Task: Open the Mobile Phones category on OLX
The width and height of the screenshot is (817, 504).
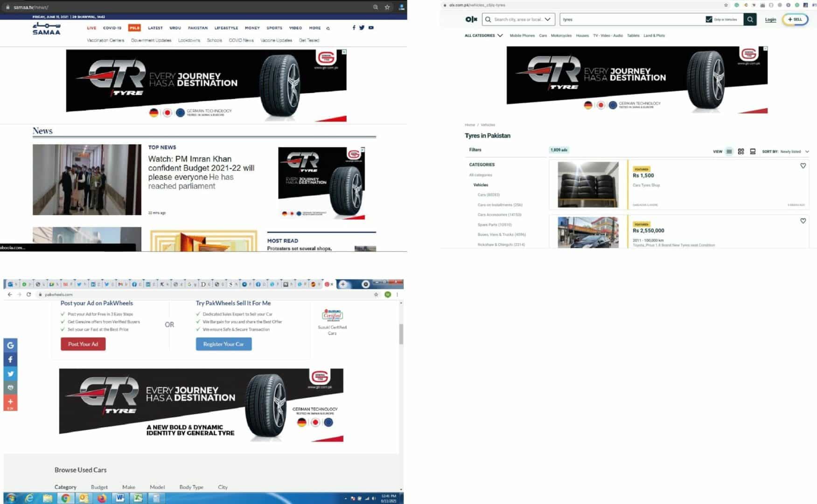Action: (522, 35)
